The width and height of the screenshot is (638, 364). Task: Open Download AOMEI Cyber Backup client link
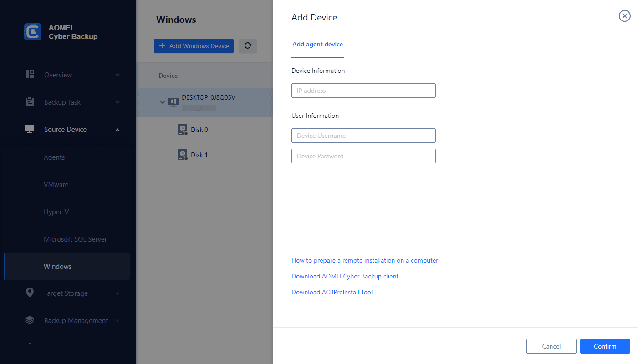345,276
